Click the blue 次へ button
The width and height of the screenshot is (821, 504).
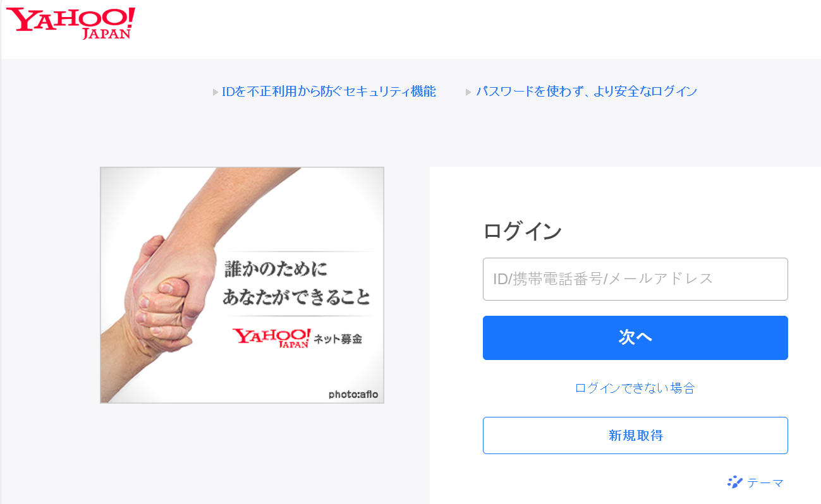[x=635, y=338]
